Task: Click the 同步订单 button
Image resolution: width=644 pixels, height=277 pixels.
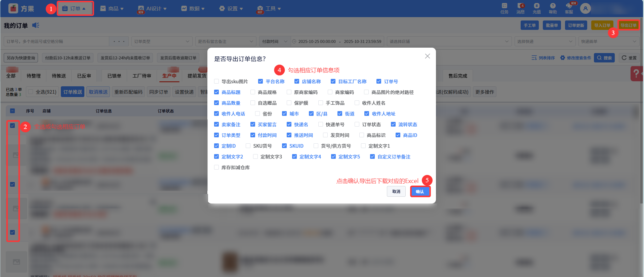Action: (x=159, y=92)
